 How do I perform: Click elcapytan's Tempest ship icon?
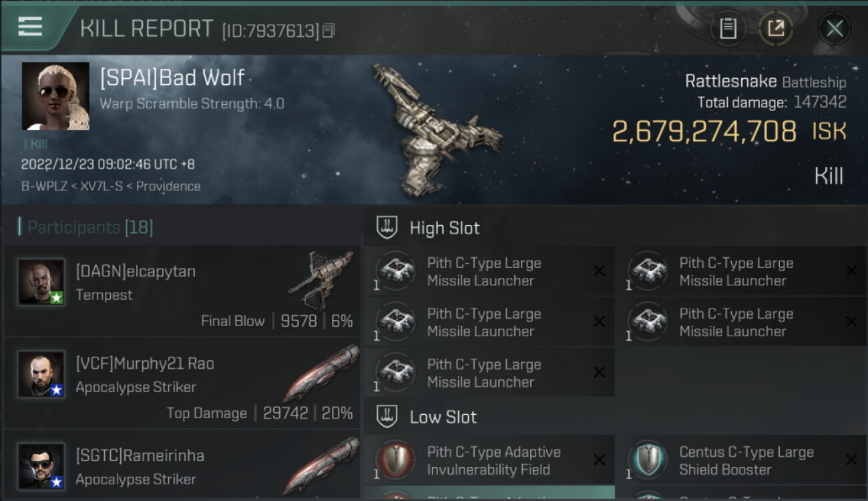point(321,279)
